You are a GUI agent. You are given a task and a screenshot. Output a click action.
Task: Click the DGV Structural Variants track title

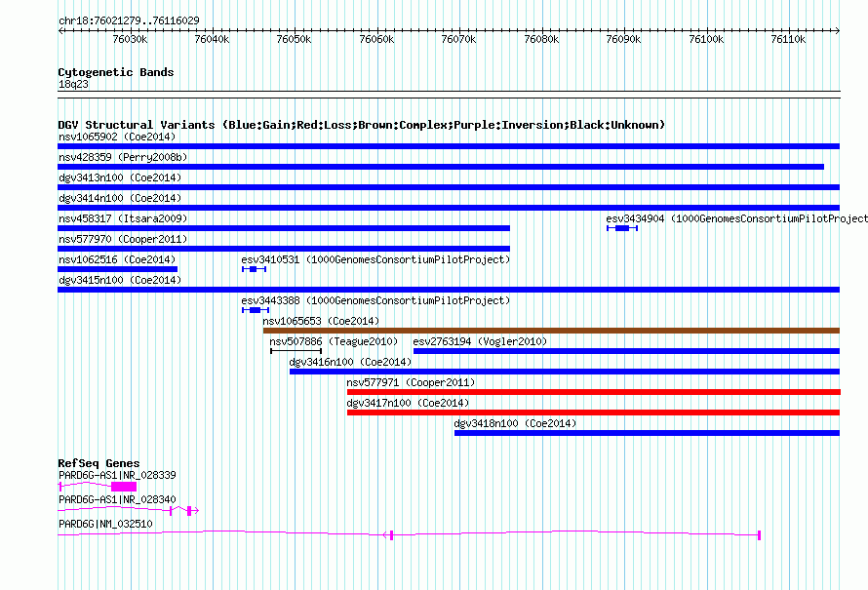click(x=362, y=125)
